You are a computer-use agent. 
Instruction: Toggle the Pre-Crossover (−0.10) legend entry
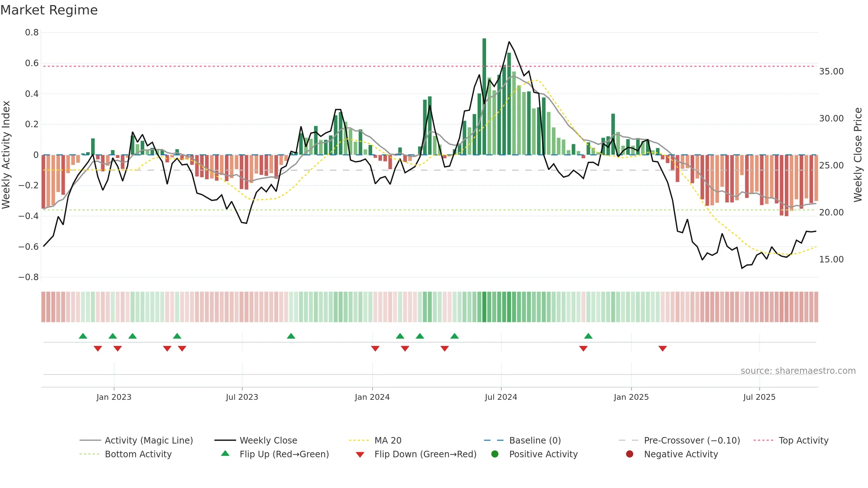click(679, 440)
